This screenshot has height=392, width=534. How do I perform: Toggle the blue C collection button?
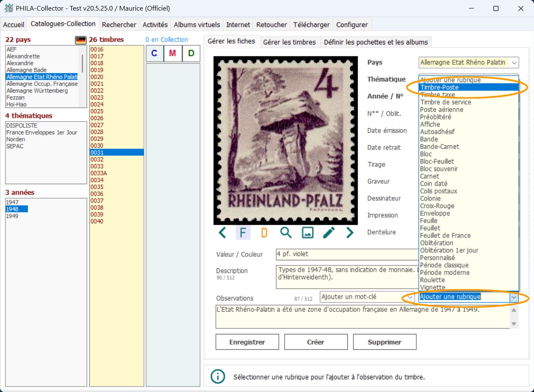(x=154, y=53)
